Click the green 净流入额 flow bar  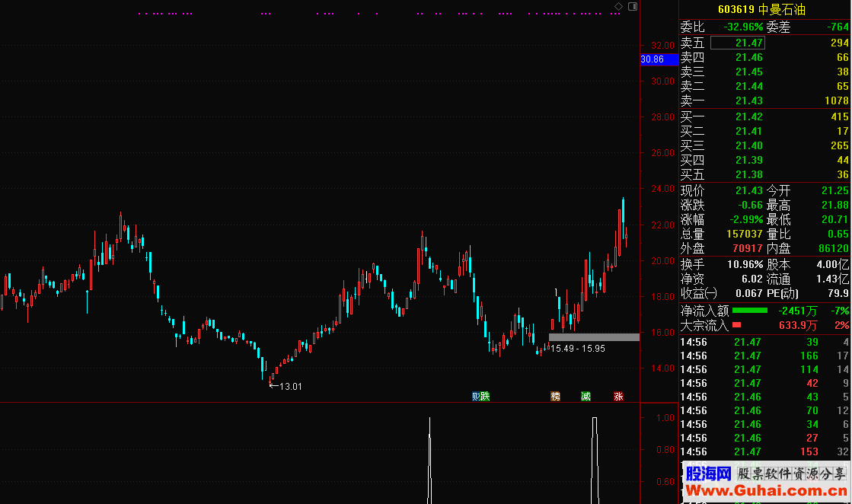(x=750, y=311)
